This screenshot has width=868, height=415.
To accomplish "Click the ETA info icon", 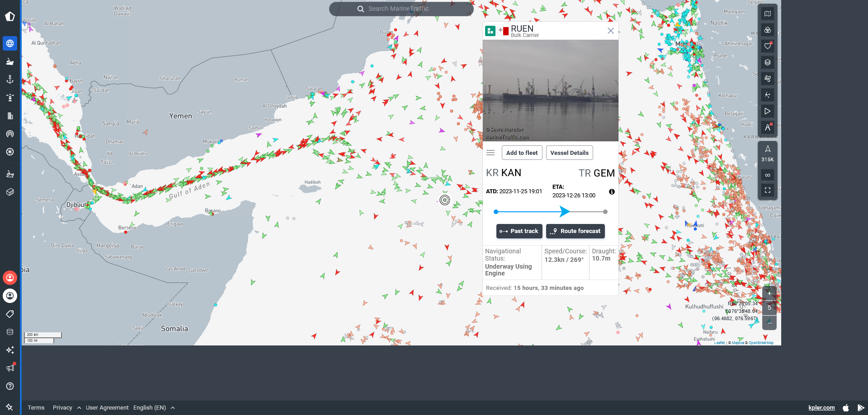I will pyautogui.click(x=612, y=191).
